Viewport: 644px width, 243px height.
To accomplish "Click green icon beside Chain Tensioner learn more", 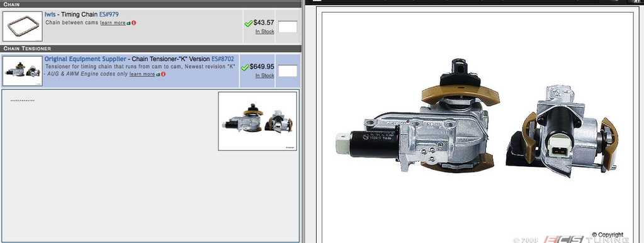I will tap(158, 74).
